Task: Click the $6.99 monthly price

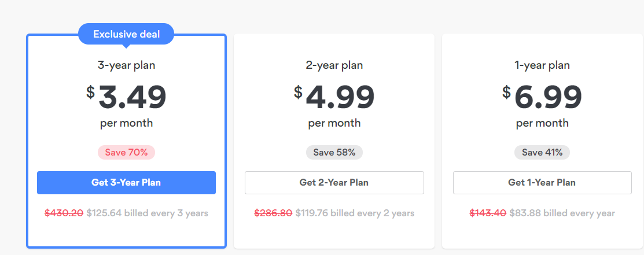Action: [542, 97]
